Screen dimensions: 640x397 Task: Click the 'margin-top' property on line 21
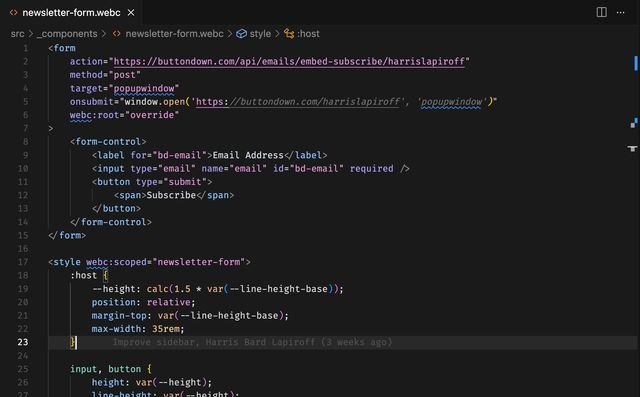tap(119, 316)
